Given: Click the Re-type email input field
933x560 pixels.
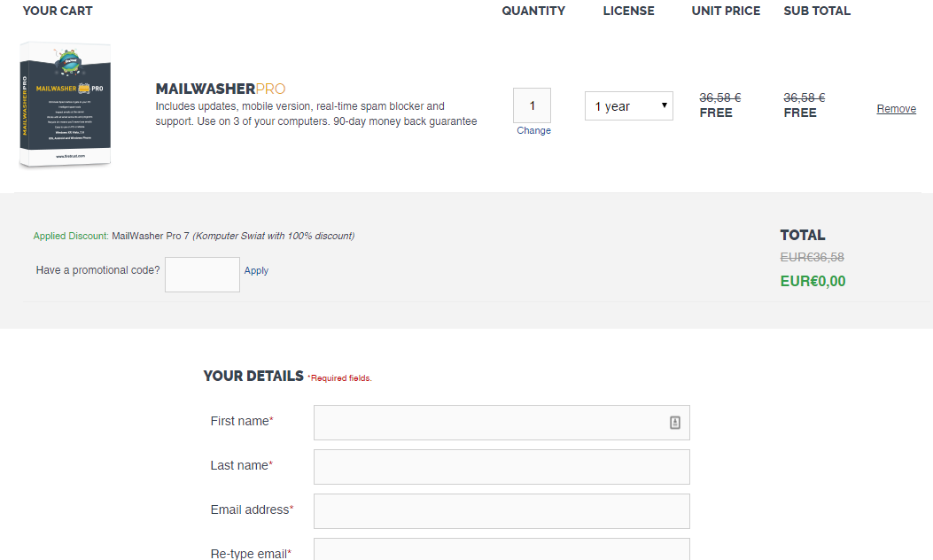Looking at the screenshot, I should pos(501,549).
